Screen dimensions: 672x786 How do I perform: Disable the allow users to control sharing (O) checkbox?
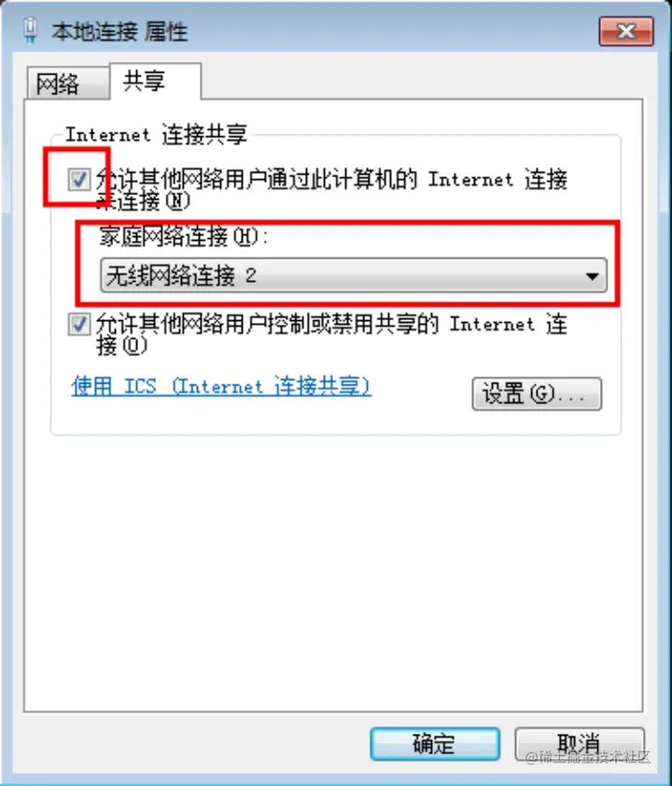79,324
